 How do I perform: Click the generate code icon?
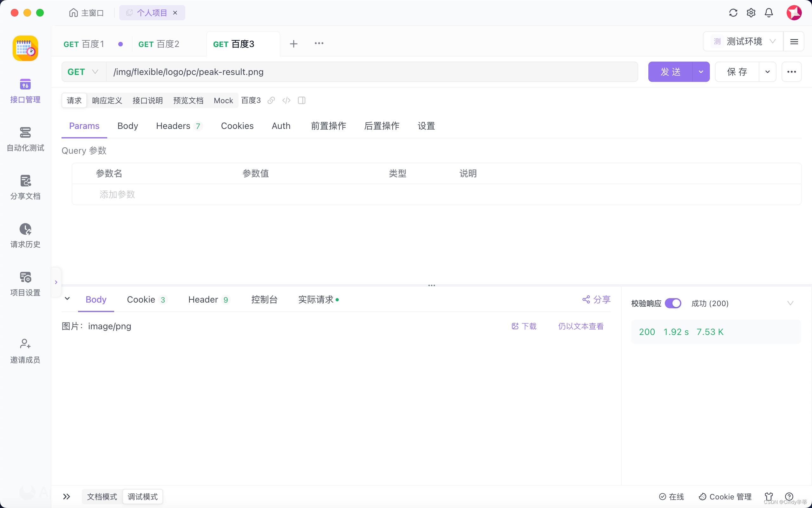click(x=286, y=100)
